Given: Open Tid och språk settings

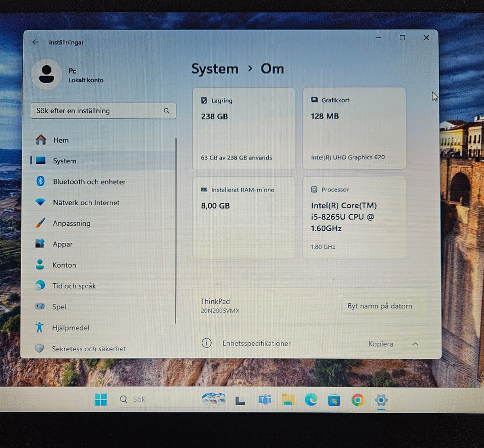Looking at the screenshot, I should pos(74,286).
